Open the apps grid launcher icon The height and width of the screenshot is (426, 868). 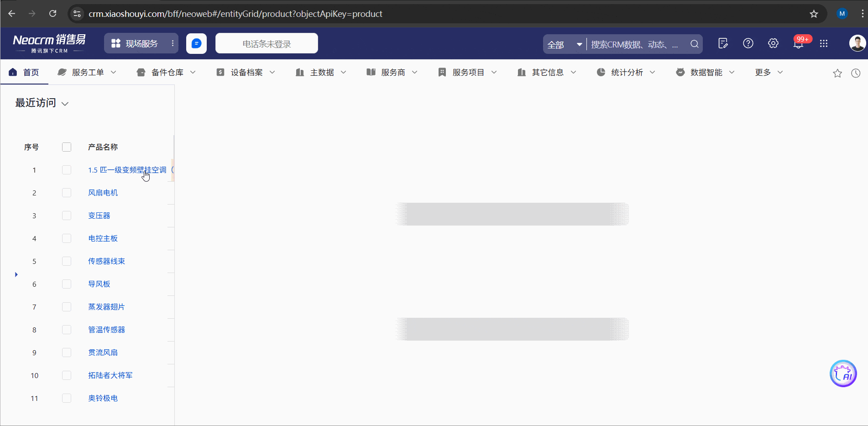click(823, 43)
